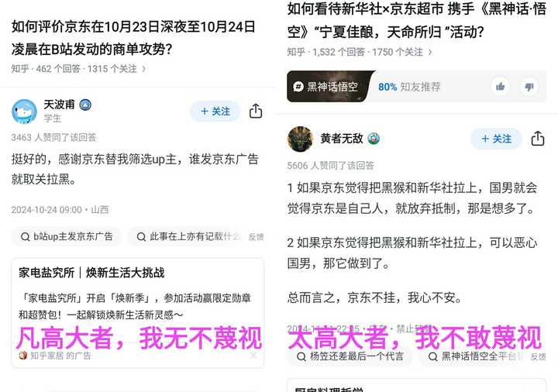
Task: Open question title about 京东 B站商单攻势
Action: pyautogui.click(x=133, y=38)
